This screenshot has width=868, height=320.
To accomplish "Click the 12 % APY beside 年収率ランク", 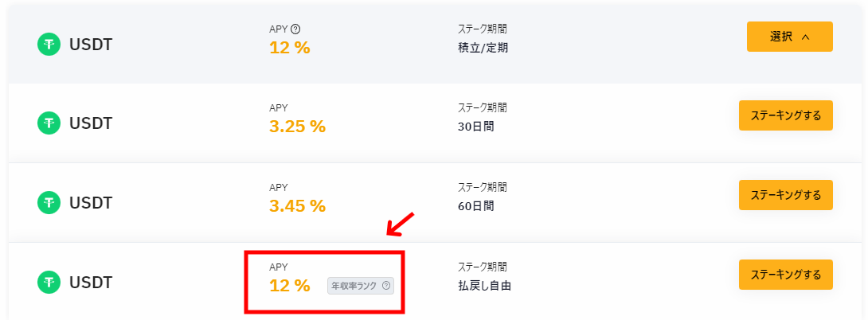I will 290,286.
